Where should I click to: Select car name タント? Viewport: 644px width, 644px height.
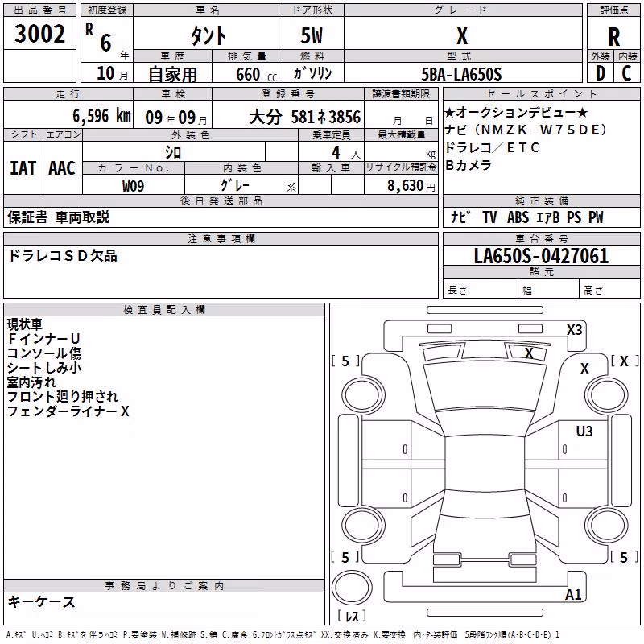pos(208,35)
